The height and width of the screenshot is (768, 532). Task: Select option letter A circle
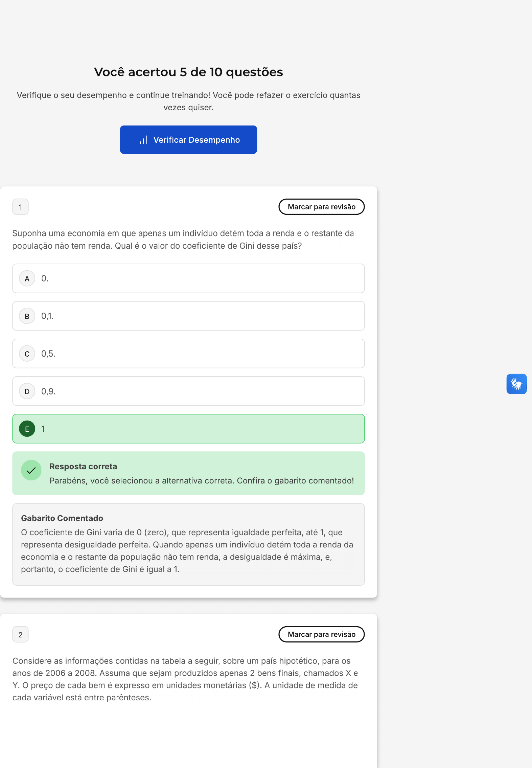(27, 278)
